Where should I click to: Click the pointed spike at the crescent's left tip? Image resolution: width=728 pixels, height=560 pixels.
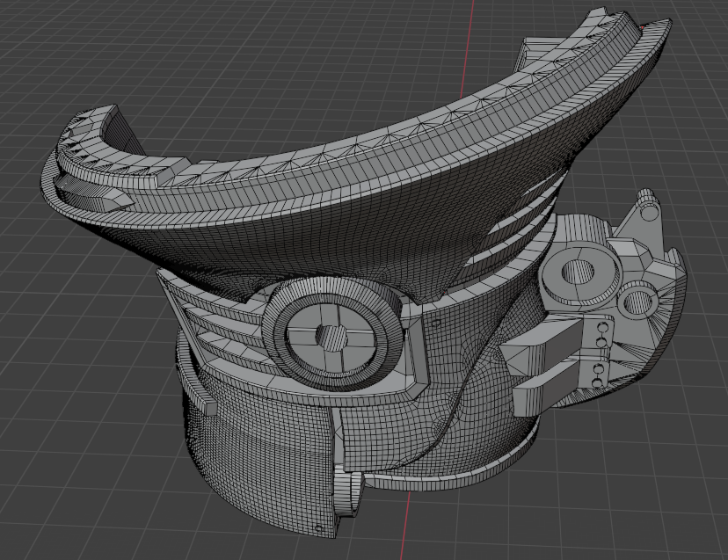(95, 194)
